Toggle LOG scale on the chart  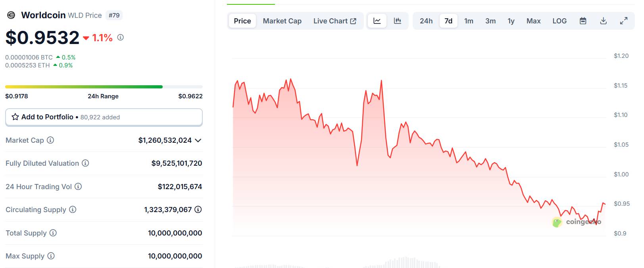(x=559, y=21)
